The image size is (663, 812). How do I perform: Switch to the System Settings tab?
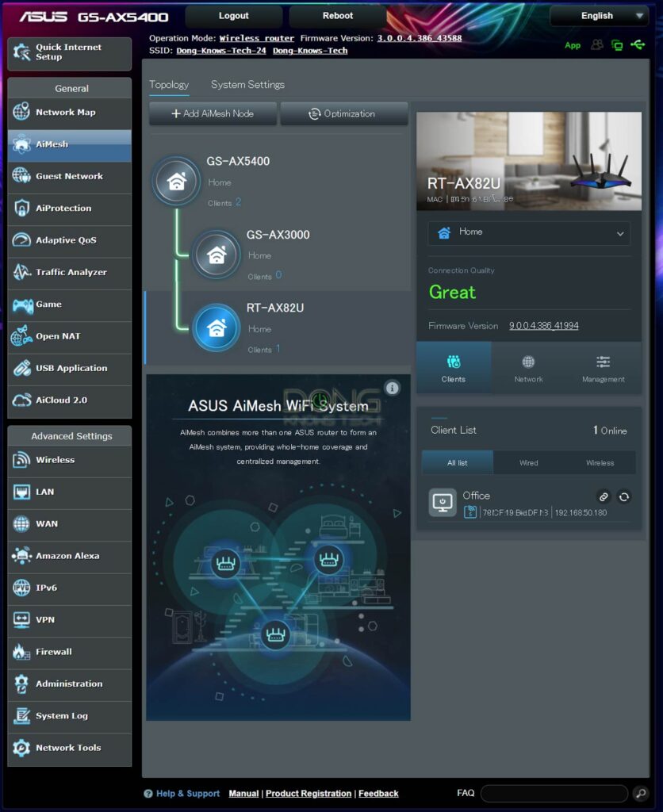(247, 84)
